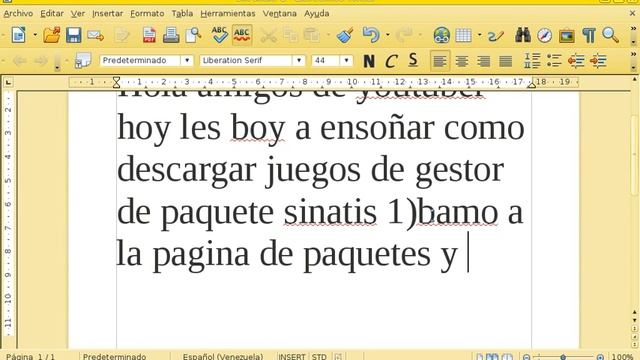This screenshot has width=640, height=360.
Task: Click the Paste clipboard icon
Action: tap(312, 36)
